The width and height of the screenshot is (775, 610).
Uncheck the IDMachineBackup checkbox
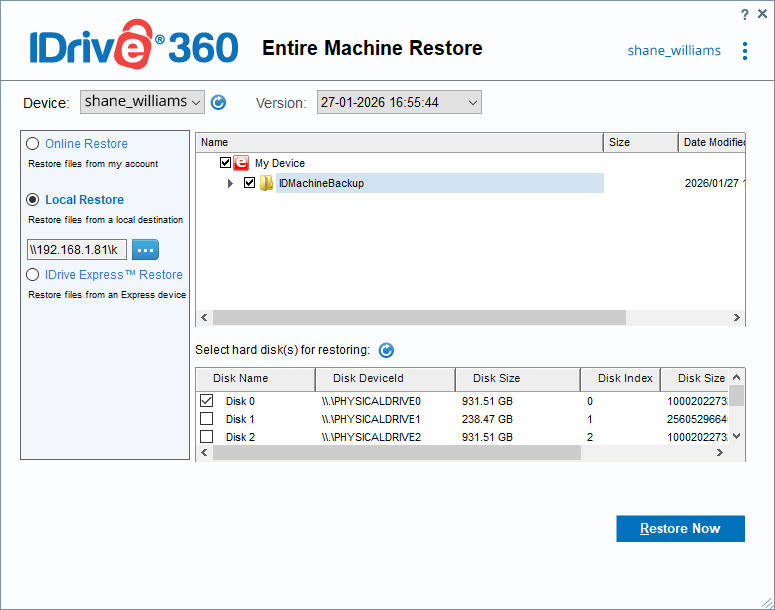(249, 183)
